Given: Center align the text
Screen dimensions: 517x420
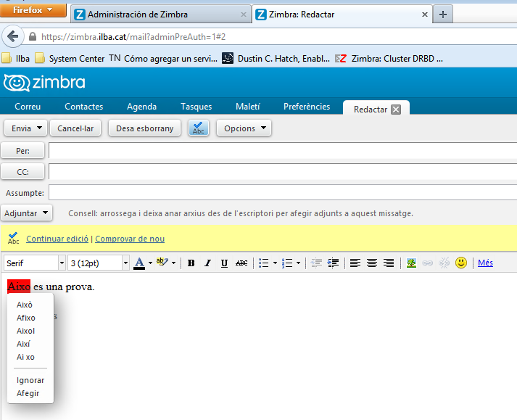Looking at the screenshot, I should coord(372,263).
